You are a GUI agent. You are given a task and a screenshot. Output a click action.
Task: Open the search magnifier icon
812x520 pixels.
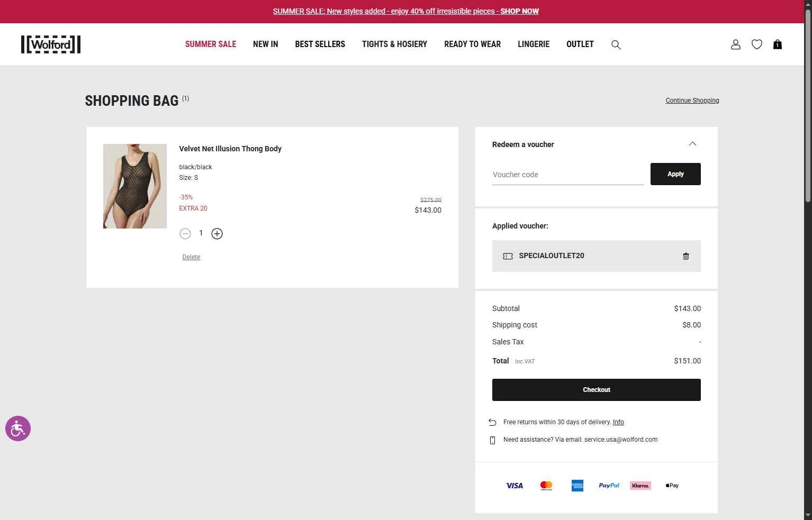click(x=616, y=44)
